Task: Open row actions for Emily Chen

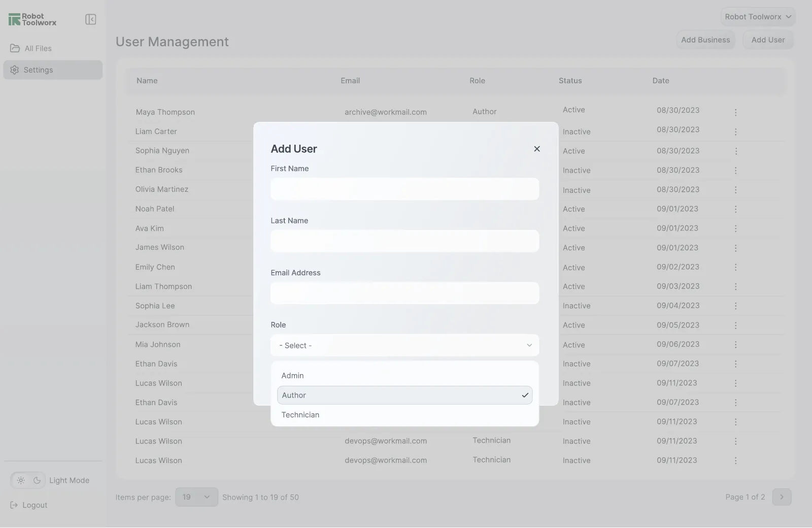Action: coord(735,267)
